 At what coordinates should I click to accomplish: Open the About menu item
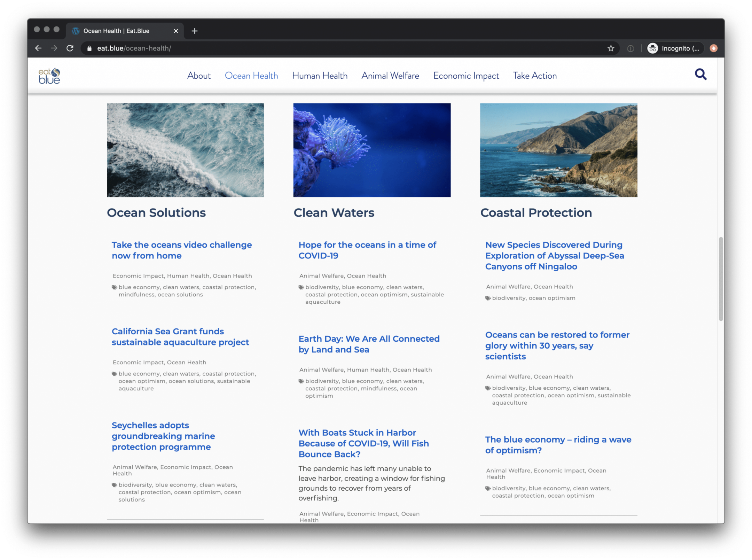199,76
